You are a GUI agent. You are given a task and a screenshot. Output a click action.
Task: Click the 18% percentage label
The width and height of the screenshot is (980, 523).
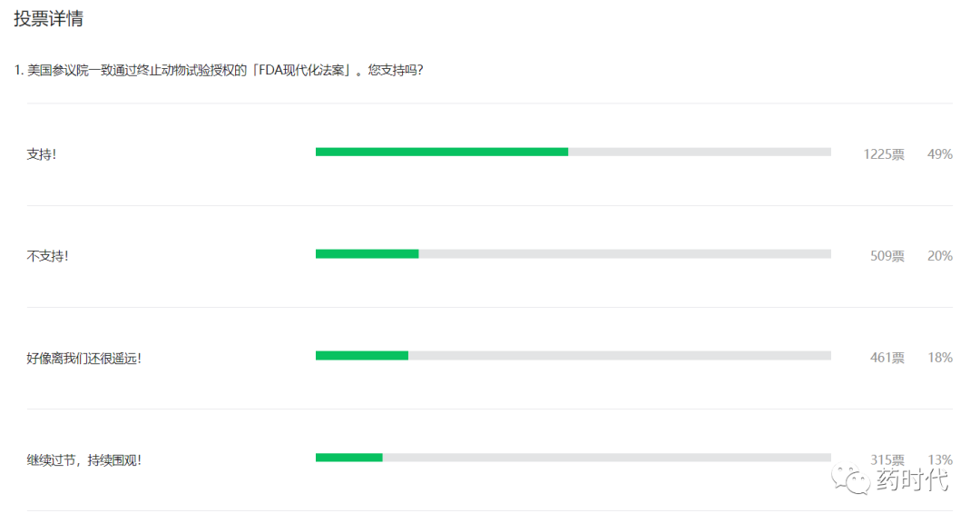click(940, 358)
